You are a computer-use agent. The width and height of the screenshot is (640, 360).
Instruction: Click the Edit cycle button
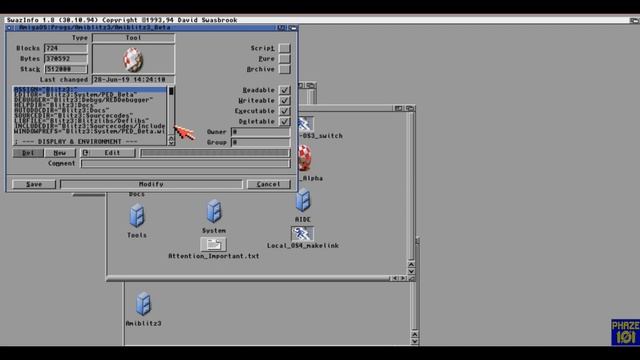point(108,153)
